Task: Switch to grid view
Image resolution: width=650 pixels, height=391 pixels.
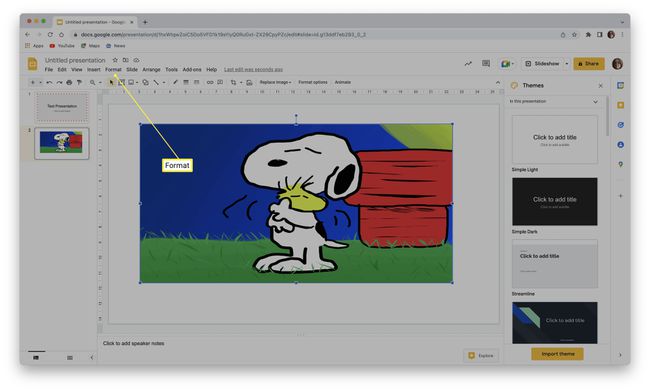Action: tap(70, 357)
